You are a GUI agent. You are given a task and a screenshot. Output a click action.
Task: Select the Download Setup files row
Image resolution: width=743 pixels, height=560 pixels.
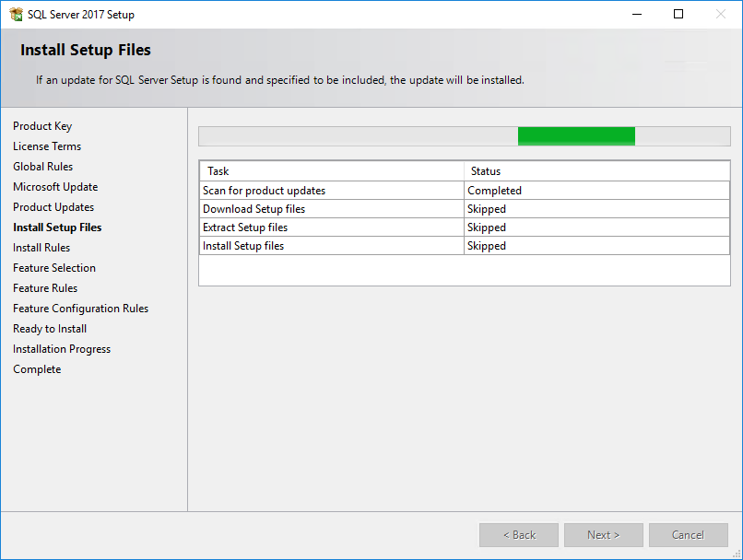point(465,209)
